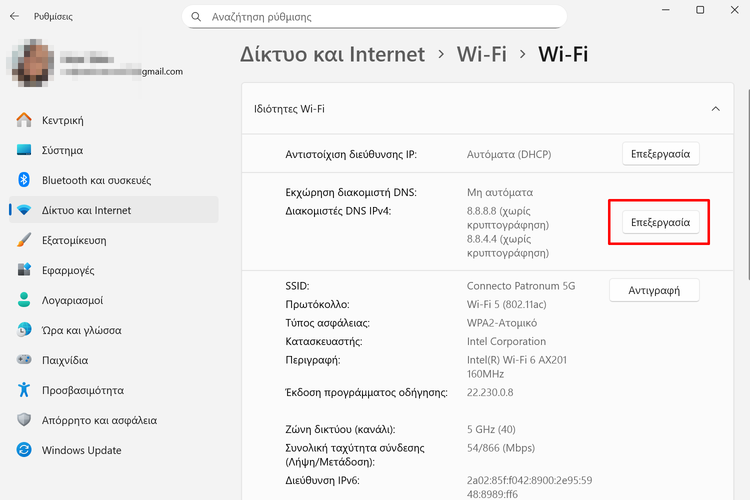Screen dimensions: 750x500
Task: Open Bluetooth και συσκευές settings
Action: (x=96, y=180)
